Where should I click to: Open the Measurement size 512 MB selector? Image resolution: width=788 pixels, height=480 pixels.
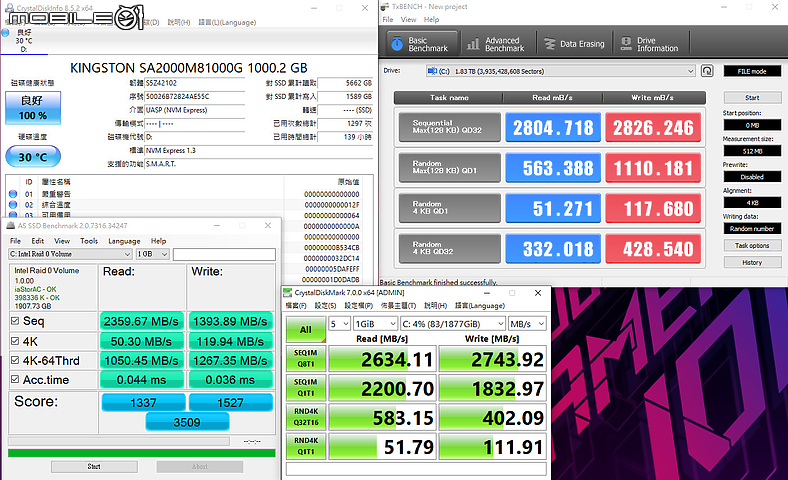coord(752,151)
